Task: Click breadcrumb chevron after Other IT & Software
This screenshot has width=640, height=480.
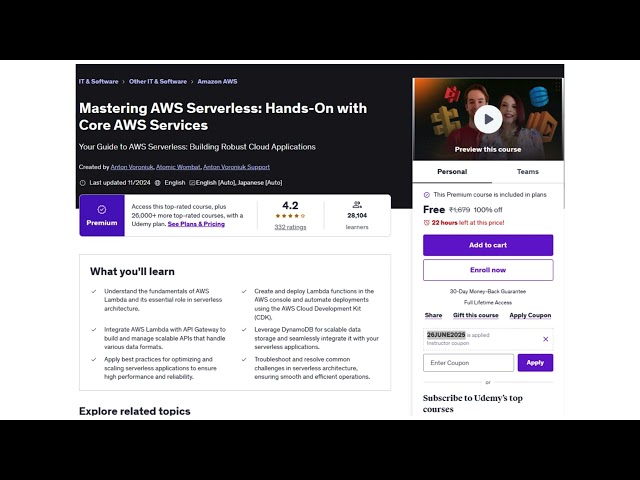Action: pyautogui.click(x=192, y=82)
